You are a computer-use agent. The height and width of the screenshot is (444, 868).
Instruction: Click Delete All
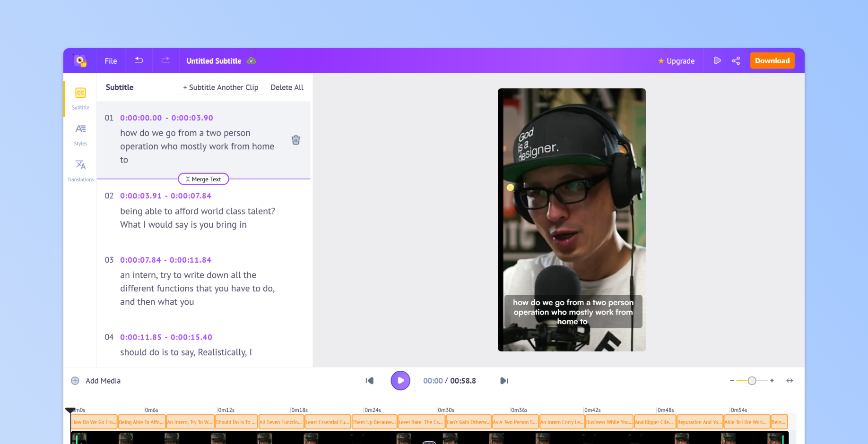(287, 87)
